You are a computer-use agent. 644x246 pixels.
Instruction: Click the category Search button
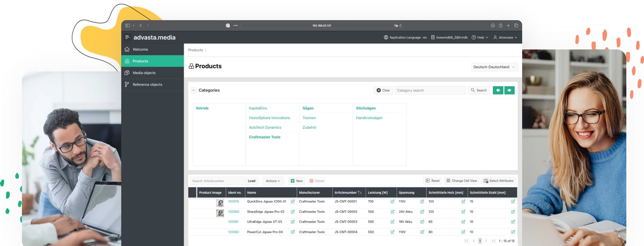click(x=479, y=90)
